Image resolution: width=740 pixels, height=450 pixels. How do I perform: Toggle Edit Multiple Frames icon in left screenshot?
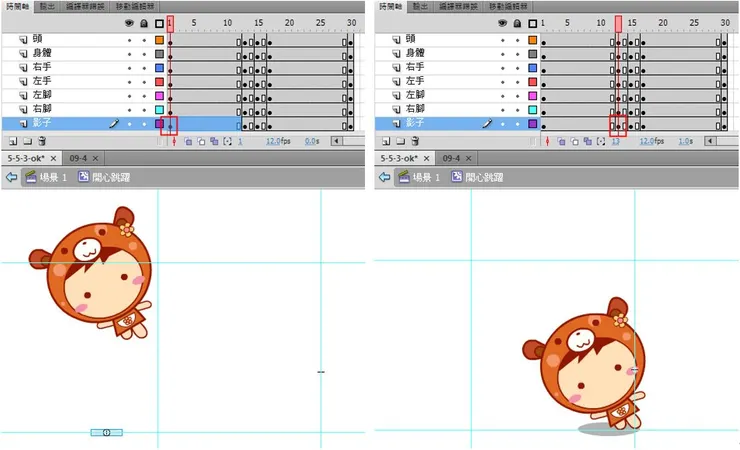tap(214, 141)
